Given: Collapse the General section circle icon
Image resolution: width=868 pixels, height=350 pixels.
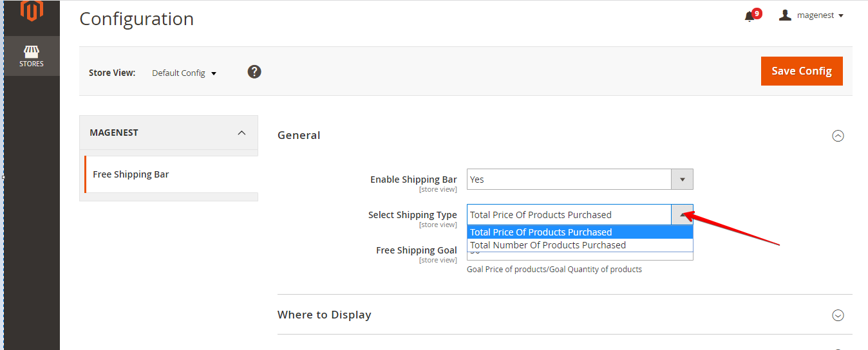Looking at the screenshot, I should (838, 136).
